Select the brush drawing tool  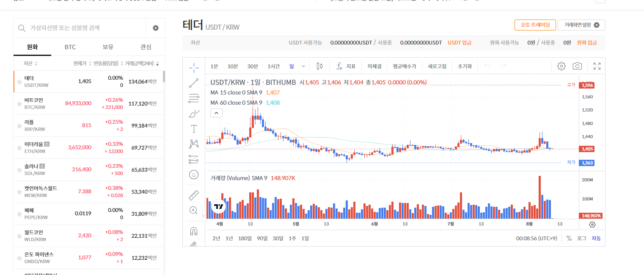[194, 114]
